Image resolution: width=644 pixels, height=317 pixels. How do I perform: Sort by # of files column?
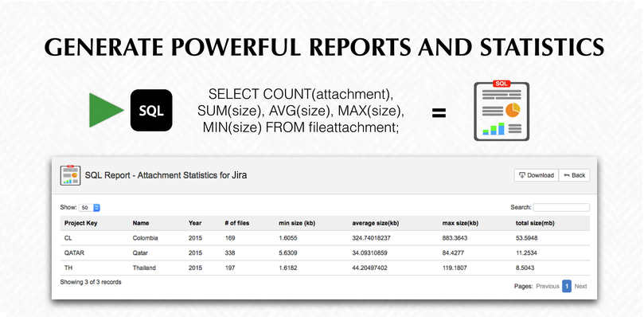point(237,223)
